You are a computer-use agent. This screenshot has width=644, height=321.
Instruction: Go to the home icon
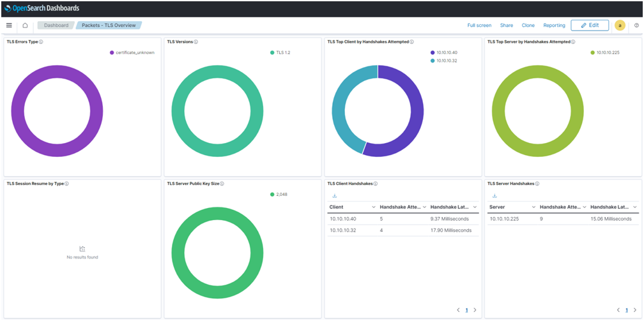point(25,26)
